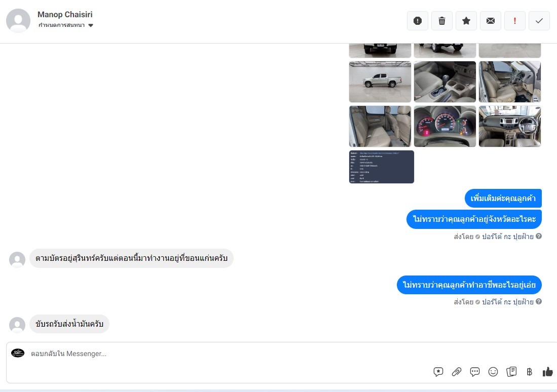Open silver pickup truck side view photo
The image size is (557, 392).
380,82
